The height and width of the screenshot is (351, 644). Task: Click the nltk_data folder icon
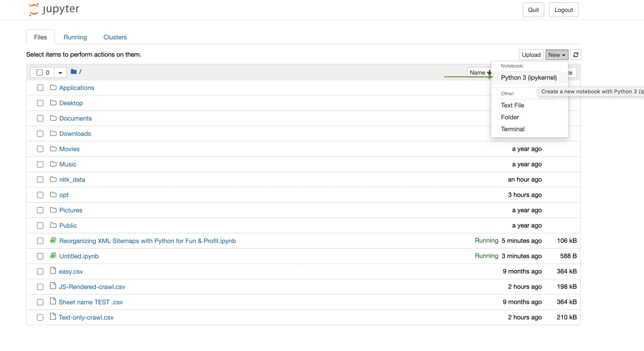[x=53, y=179]
